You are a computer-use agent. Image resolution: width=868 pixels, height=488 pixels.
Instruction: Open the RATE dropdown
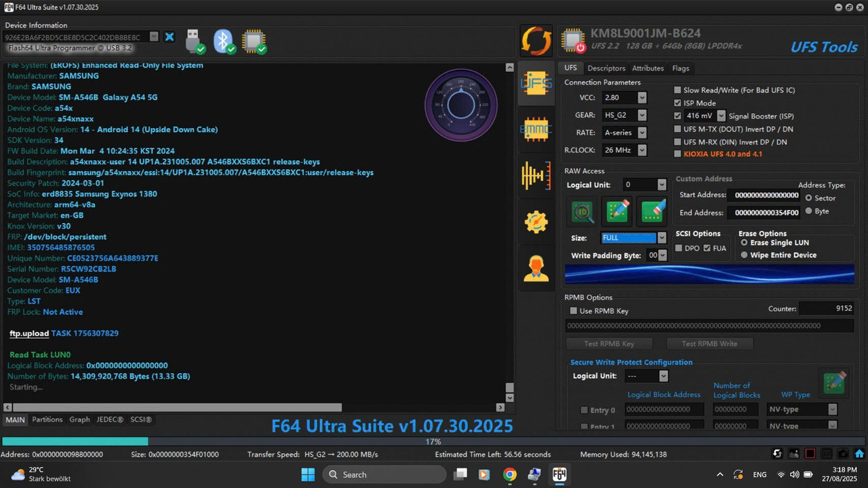[642, 133]
